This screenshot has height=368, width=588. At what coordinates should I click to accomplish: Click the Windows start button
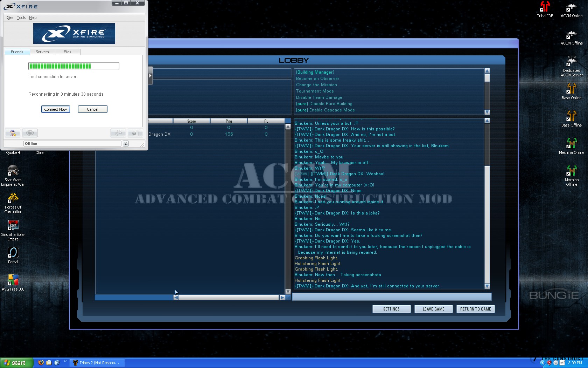[16, 363]
